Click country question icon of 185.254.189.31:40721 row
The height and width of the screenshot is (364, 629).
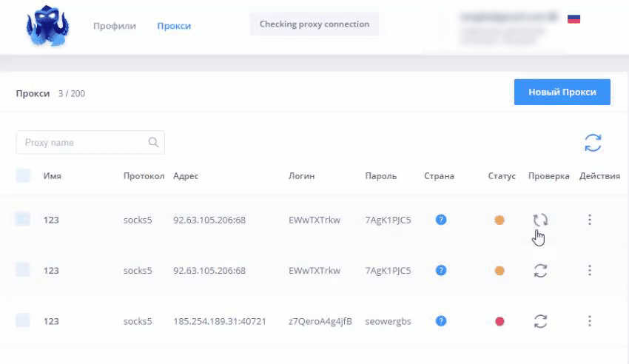point(441,321)
